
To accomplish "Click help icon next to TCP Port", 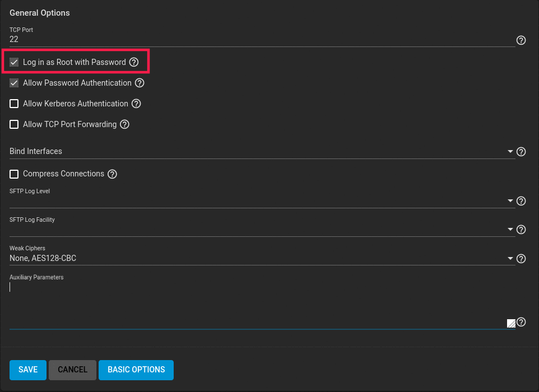I will (521, 40).
